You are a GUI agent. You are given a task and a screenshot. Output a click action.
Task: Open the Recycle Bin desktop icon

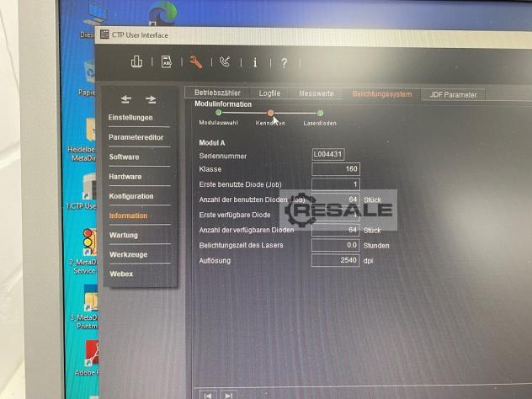pyautogui.click(x=89, y=72)
